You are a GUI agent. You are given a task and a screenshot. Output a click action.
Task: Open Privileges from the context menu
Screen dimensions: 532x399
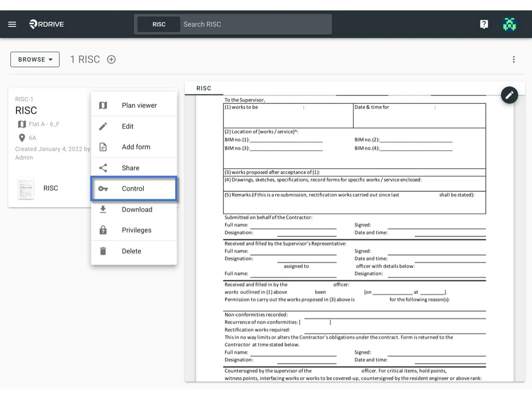(x=134, y=230)
